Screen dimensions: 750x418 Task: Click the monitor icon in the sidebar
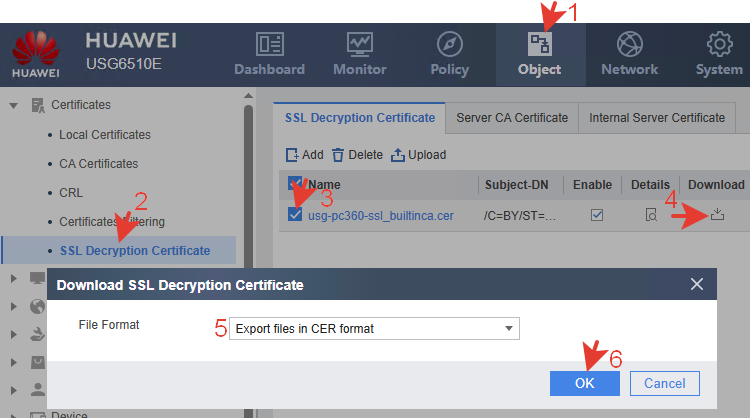(x=37, y=278)
